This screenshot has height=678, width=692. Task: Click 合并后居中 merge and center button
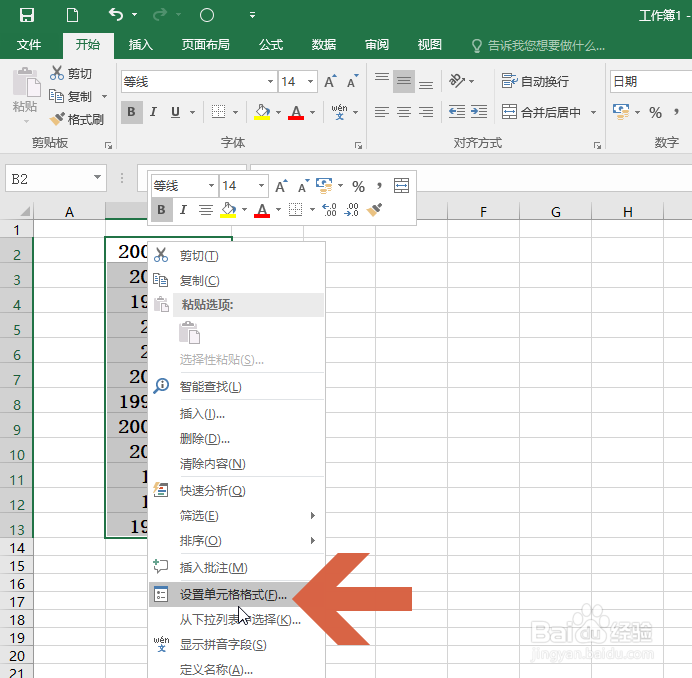[541, 112]
